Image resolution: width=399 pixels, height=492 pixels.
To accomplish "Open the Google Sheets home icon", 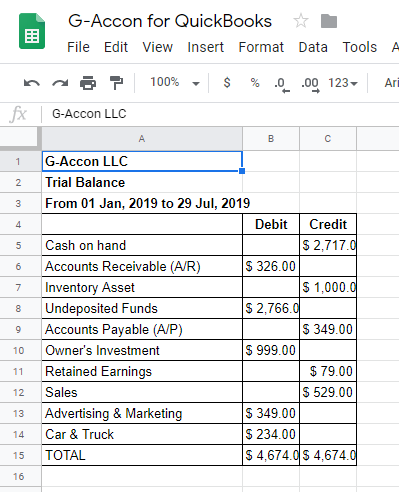I will pyautogui.click(x=32, y=31).
